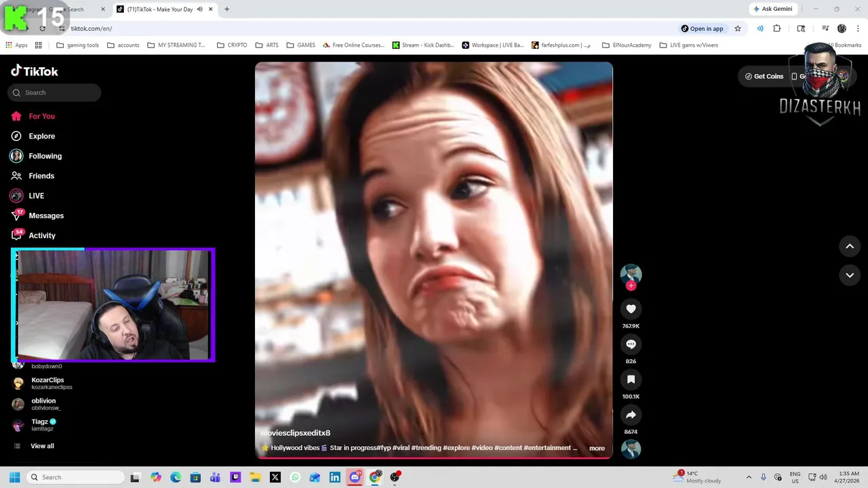Screen dimensions: 868x488
Task: Open the Chrome three-dot menu
Action: click(858, 28)
